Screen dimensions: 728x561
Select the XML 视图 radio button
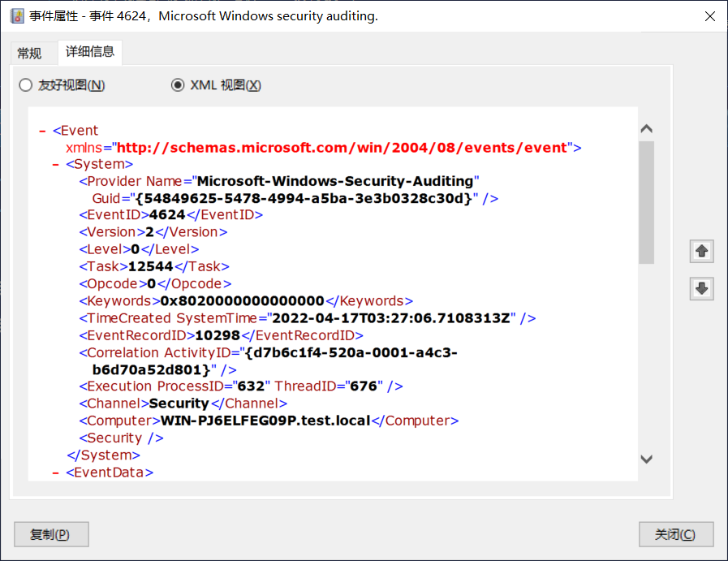(x=178, y=85)
